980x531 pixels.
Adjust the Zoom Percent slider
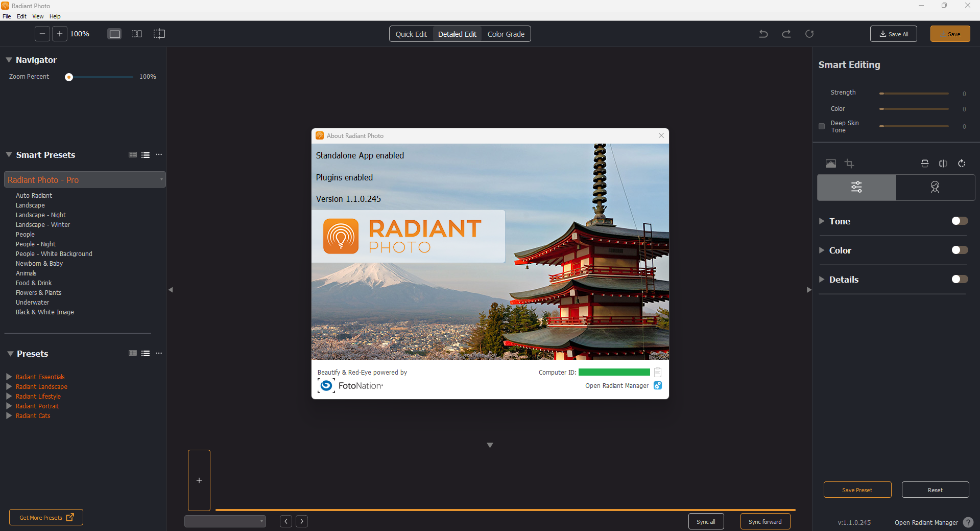(99, 77)
